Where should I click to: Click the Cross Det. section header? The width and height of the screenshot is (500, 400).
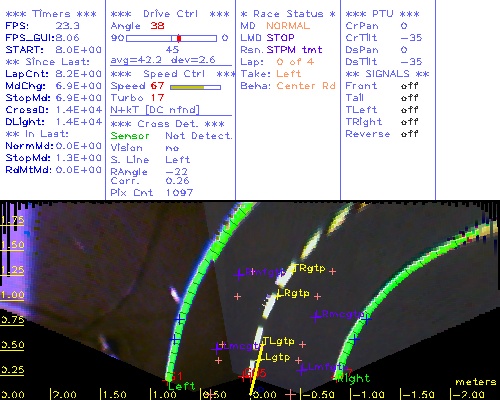coord(168,124)
